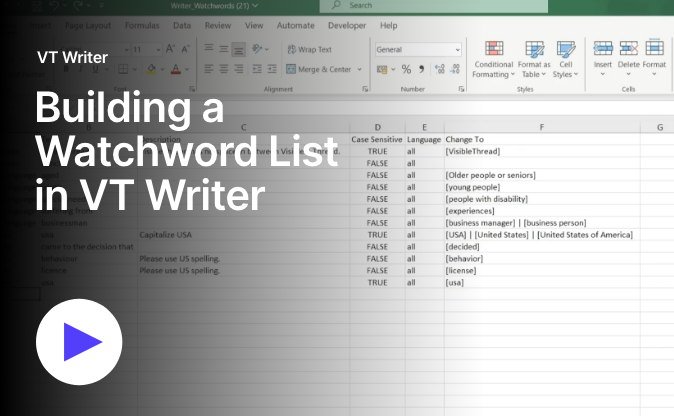Viewport: 674px width, 416px height.
Task: Click the red font color button
Action: click(x=175, y=70)
